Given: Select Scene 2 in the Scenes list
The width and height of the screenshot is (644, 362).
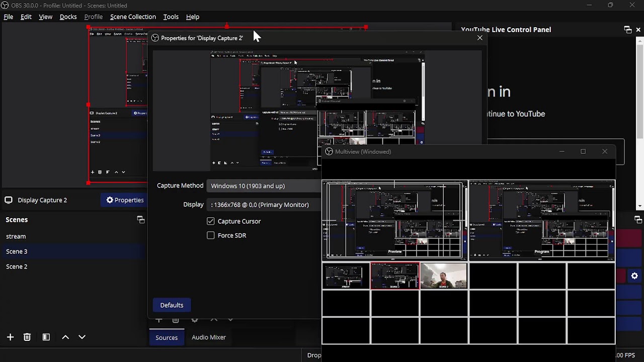Looking at the screenshot, I should coord(73,266).
